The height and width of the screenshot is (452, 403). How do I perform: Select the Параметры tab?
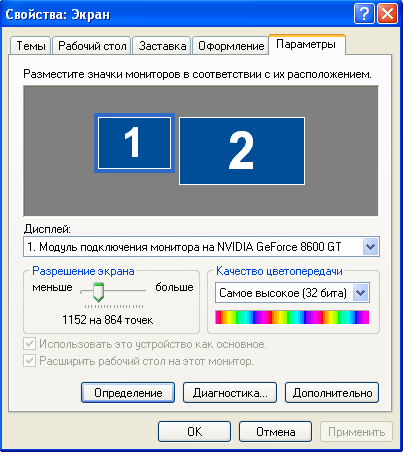(306, 44)
